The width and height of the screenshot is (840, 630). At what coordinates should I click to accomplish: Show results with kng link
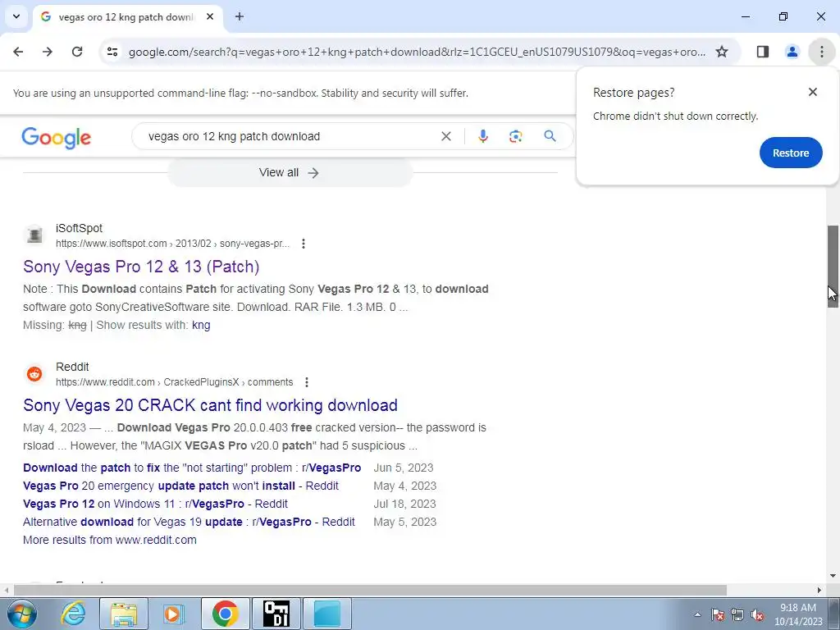(x=201, y=325)
